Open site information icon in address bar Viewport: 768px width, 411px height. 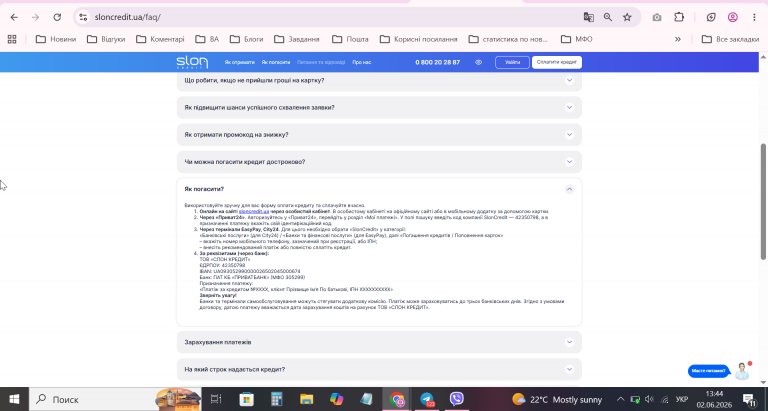83,17
